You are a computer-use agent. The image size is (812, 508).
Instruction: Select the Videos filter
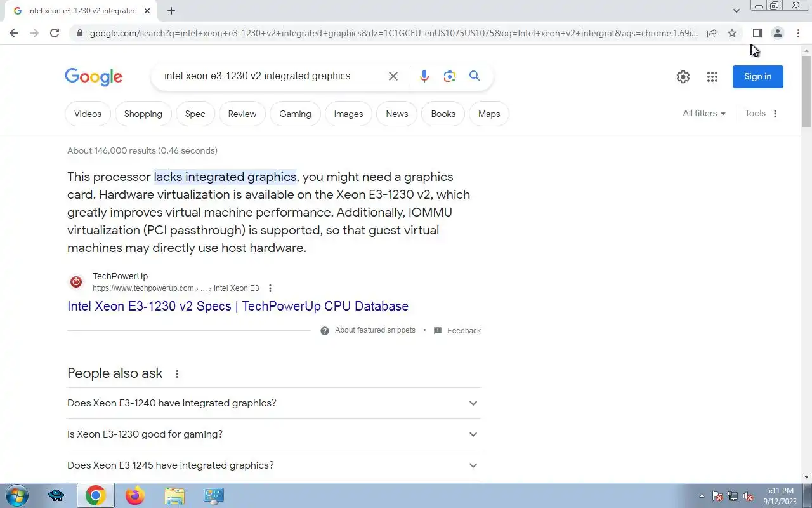point(88,114)
